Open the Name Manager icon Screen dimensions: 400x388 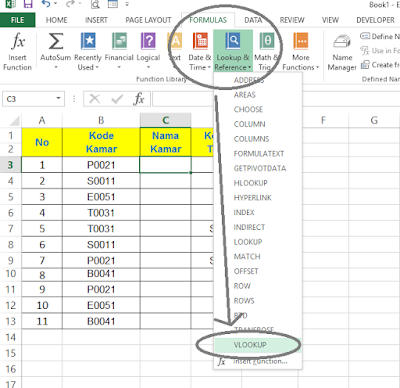[342, 42]
